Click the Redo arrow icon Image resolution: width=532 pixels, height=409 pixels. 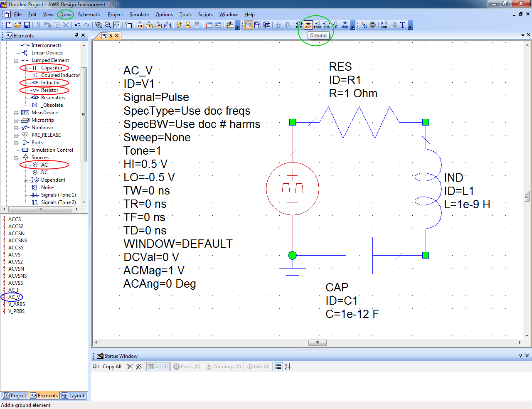point(86,25)
